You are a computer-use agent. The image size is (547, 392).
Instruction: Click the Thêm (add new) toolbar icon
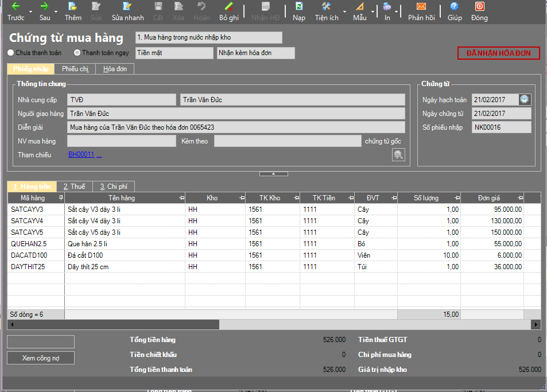pyautogui.click(x=73, y=7)
